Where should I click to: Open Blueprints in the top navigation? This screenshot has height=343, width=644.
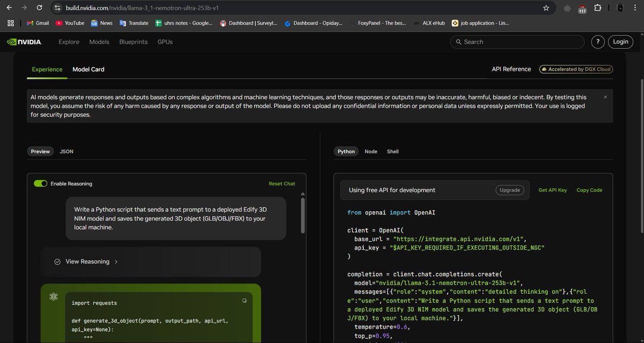pos(133,42)
